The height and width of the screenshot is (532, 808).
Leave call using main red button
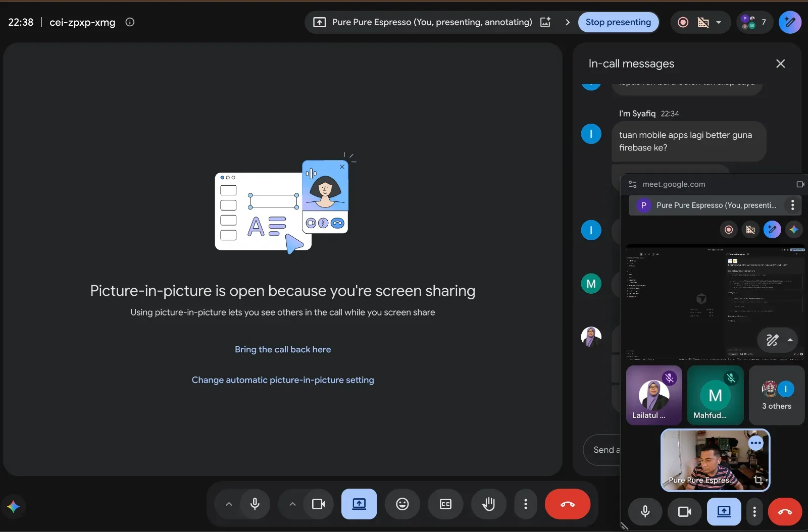(568, 504)
